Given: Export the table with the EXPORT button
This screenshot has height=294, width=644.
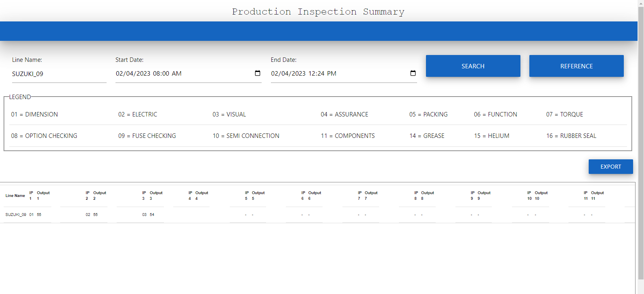Looking at the screenshot, I should click(x=610, y=167).
